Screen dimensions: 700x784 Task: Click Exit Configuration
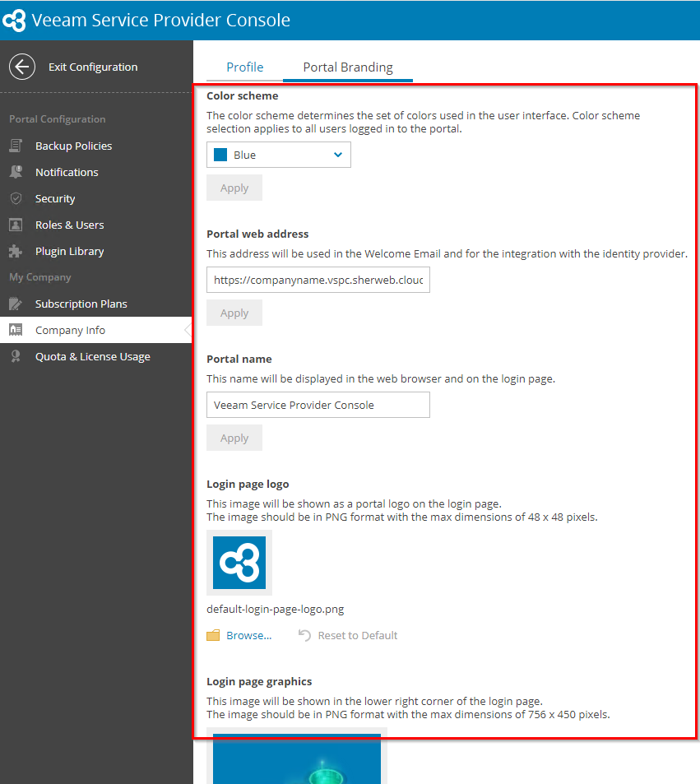tap(93, 67)
